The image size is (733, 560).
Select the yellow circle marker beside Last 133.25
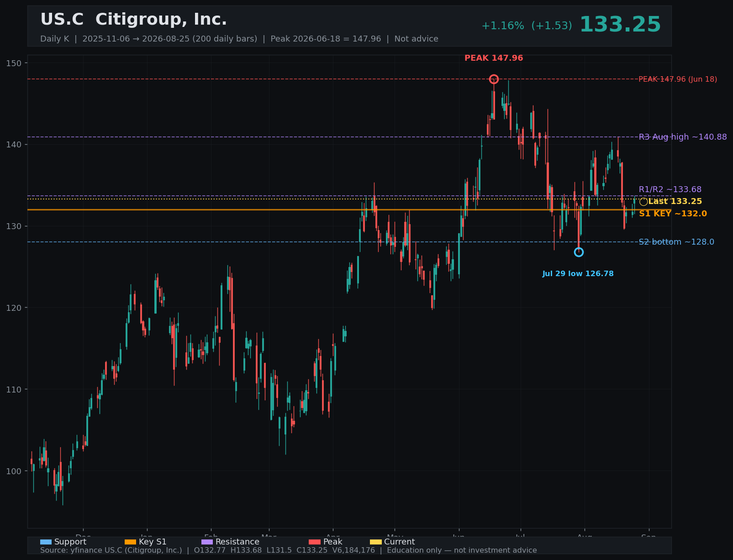(x=643, y=202)
